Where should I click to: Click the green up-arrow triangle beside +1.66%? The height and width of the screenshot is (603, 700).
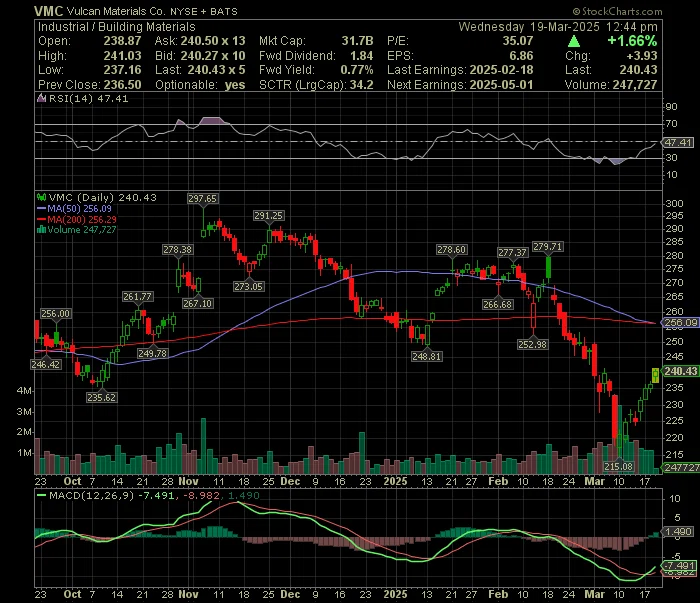tap(574, 42)
